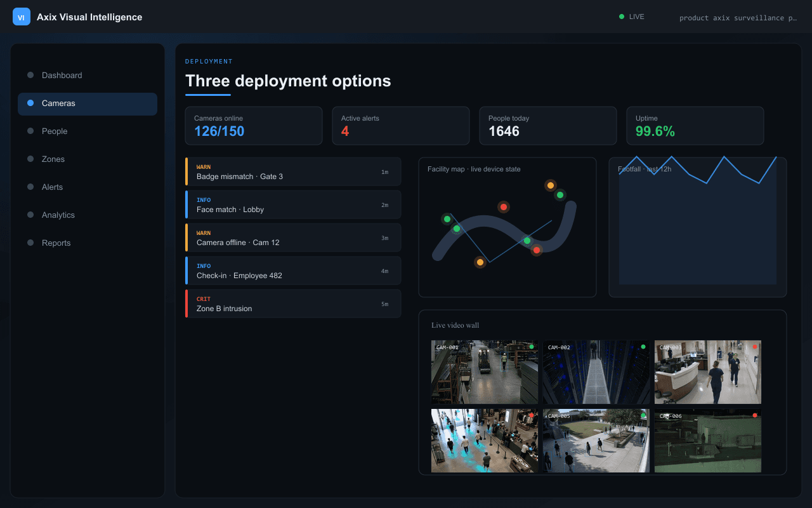Go to the People section

(x=88, y=131)
